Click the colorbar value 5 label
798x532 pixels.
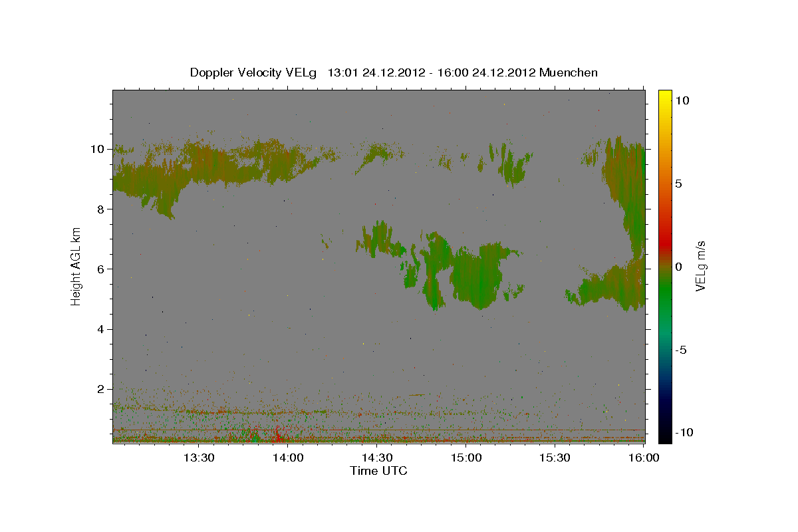(678, 184)
